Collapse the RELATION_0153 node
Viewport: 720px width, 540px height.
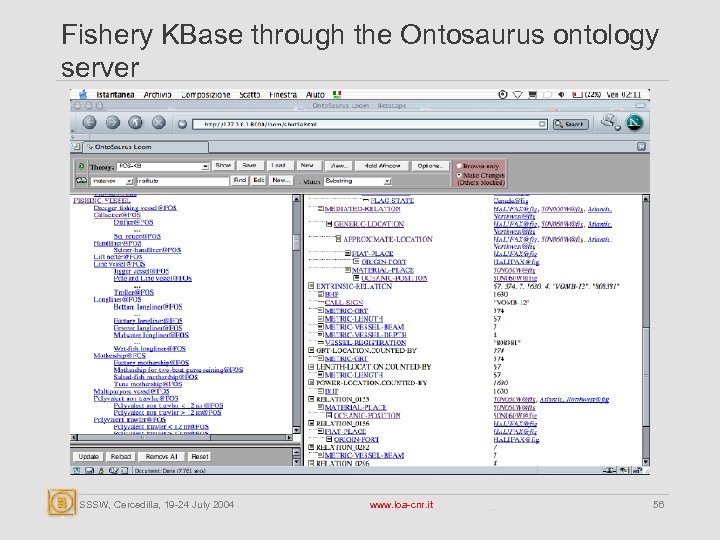[x=311, y=399]
